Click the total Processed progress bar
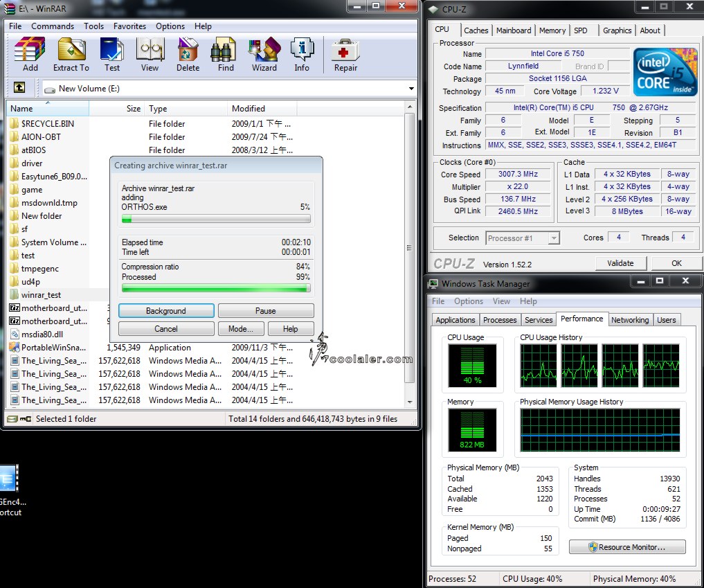Image resolution: width=704 pixels, height=588 pixels. pyautogui.click(x=216, y=288)
